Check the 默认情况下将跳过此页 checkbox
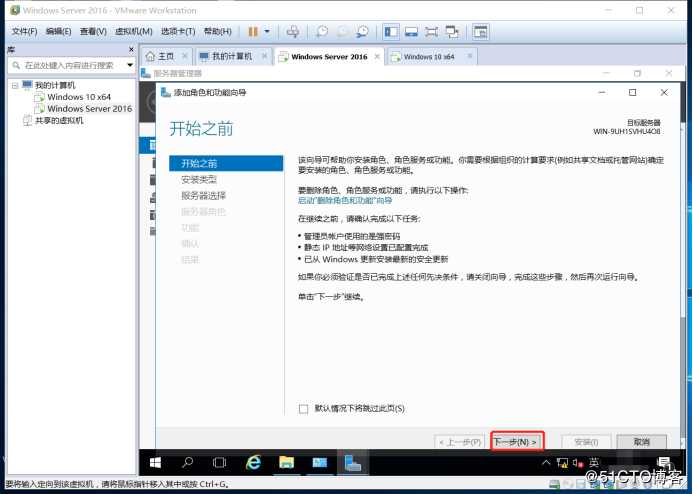Image resolution: width=693 pixels, height=494 pixels. tap(304, 409)
